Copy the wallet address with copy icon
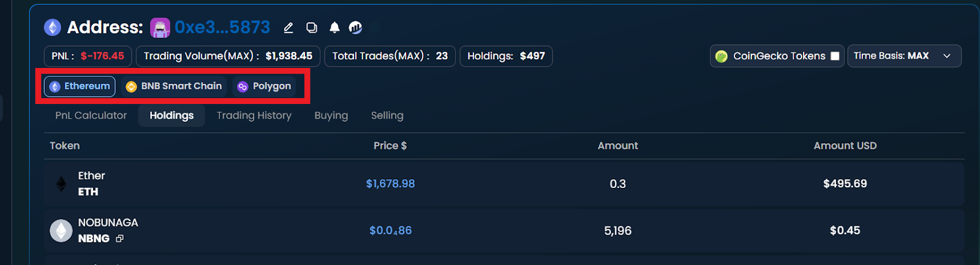 [x=312, y=28]
